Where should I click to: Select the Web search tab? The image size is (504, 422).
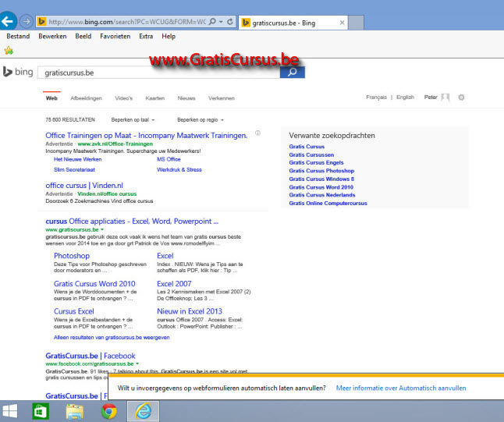click(x=51, y=98)
